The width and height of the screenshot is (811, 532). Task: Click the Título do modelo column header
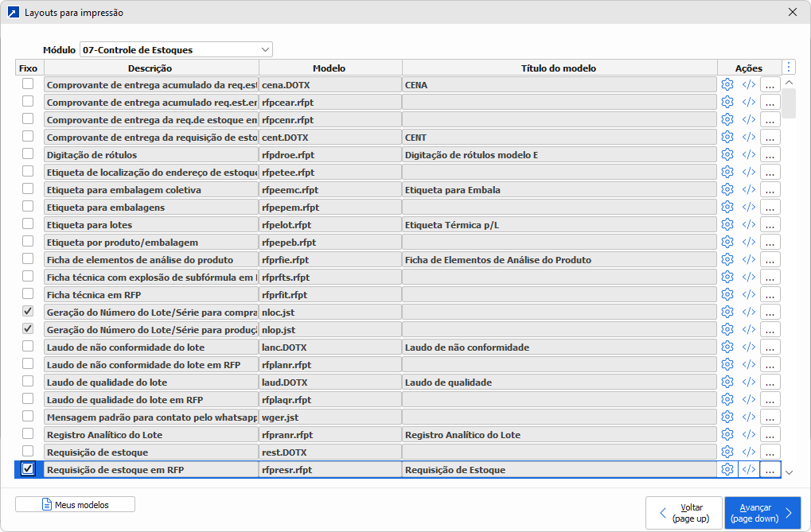click(x=559, y=68)
